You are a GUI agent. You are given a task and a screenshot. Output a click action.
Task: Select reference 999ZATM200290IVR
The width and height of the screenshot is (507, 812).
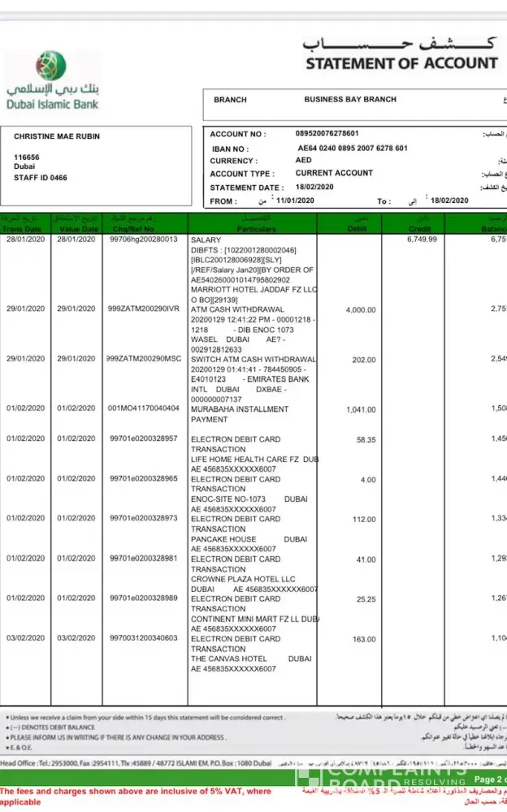[x=144, y=309]
